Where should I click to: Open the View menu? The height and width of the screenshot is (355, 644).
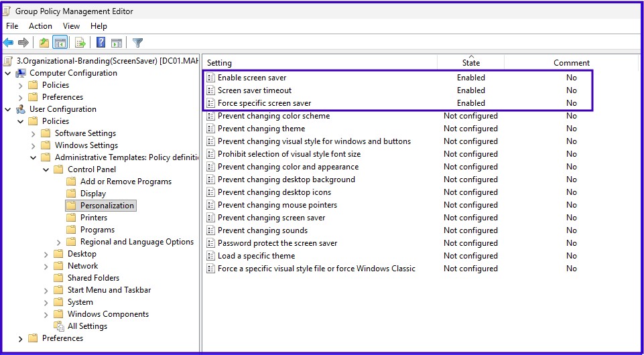point(71,26)
